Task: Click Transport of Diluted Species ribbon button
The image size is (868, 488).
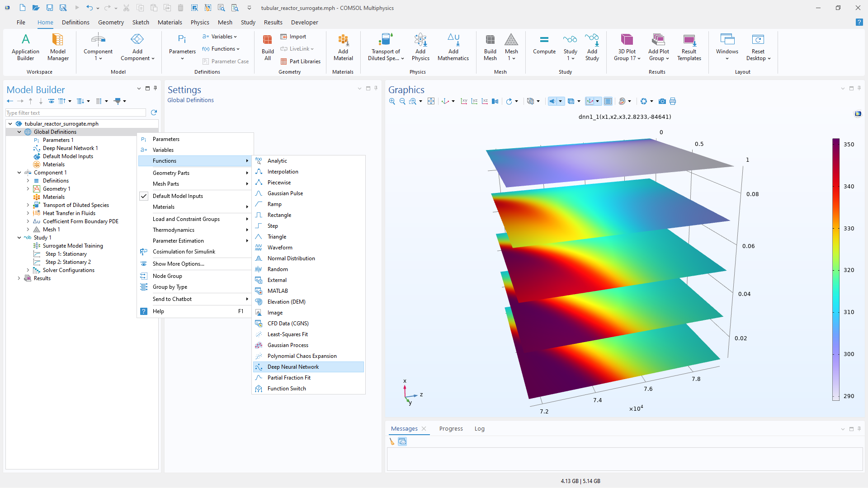Action: point(386,47)
